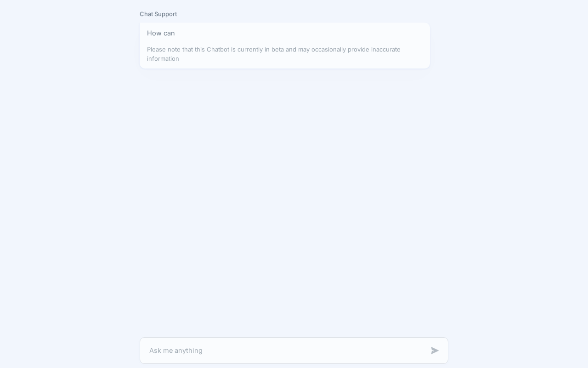Click the word 'may' in the disclaimer
Image resolution: width=588 pixels, height=368 pixels.
tap(304, 50)
